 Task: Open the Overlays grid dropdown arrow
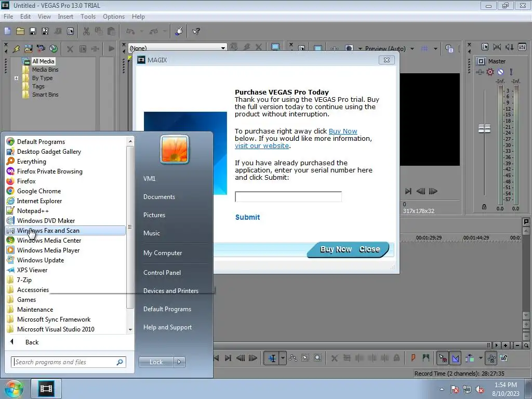pyautogui.click(x=435, y=49)
